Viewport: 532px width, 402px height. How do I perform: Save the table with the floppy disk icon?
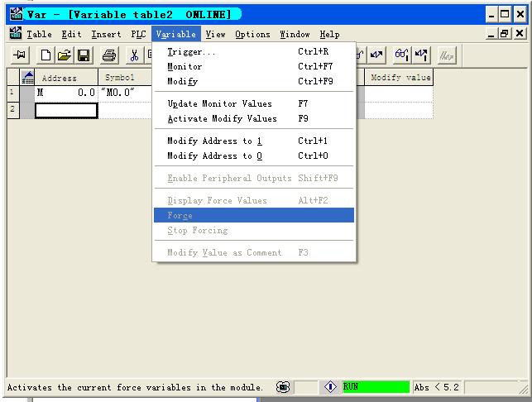pyautogui.click(x=84, y=55)
